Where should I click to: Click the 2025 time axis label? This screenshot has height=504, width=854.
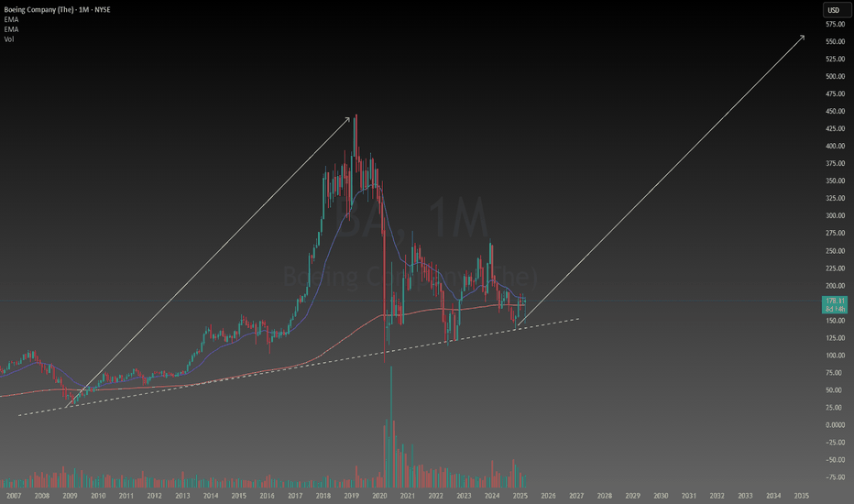coord(520,496)
